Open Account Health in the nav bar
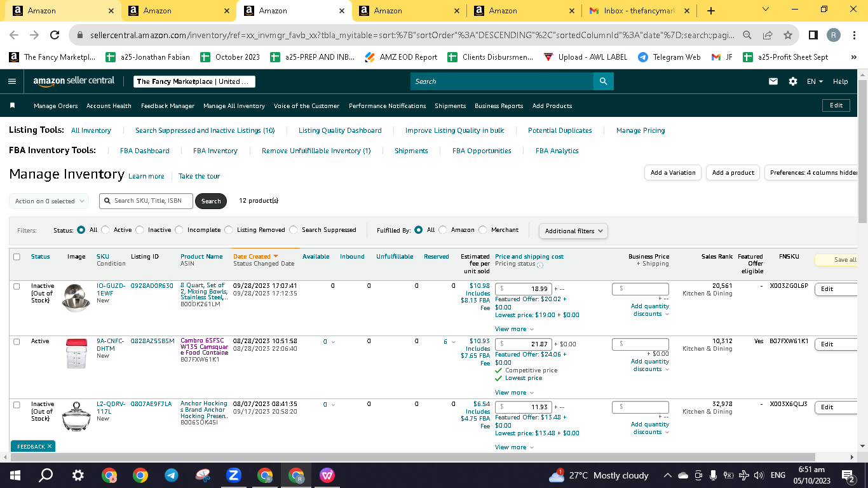This screenshot has width=868, height=488. [109, 105]
